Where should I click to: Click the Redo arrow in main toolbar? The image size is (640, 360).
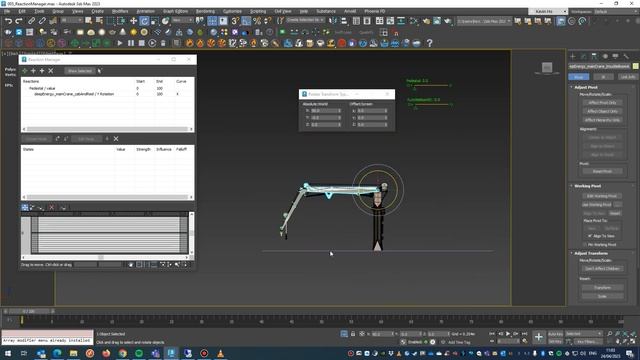pos(19,21)
